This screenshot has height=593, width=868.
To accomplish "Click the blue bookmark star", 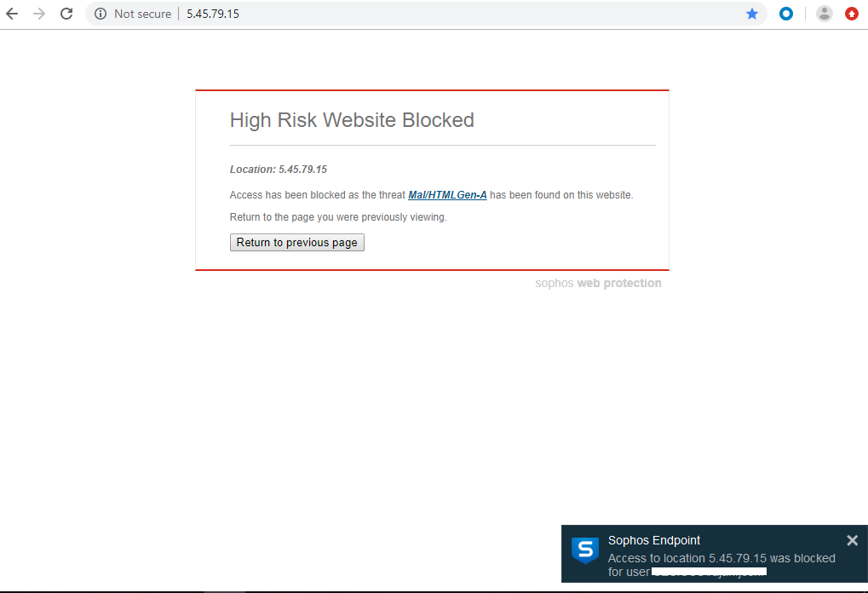I will click(x=752, y=14).
